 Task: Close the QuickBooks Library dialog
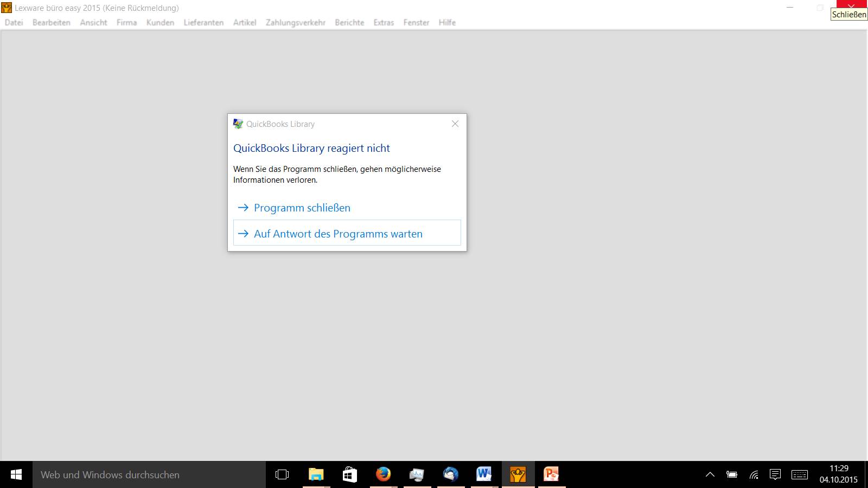click(x=455, y=124)
